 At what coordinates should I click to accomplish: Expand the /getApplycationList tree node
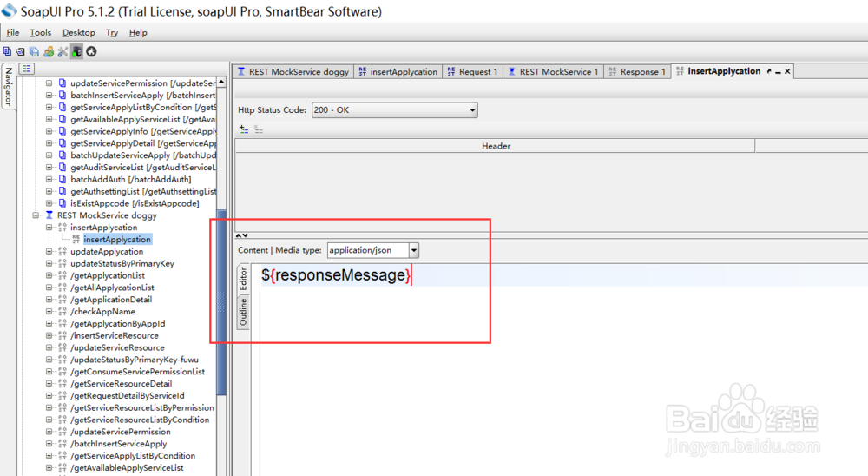(x=49, y=275)
